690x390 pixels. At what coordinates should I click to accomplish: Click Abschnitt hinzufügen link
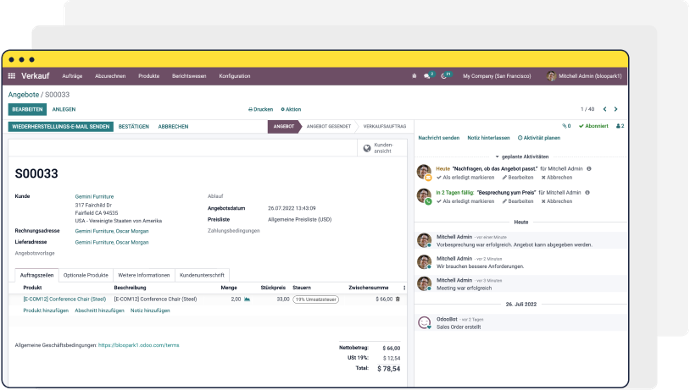click(99, 310)
